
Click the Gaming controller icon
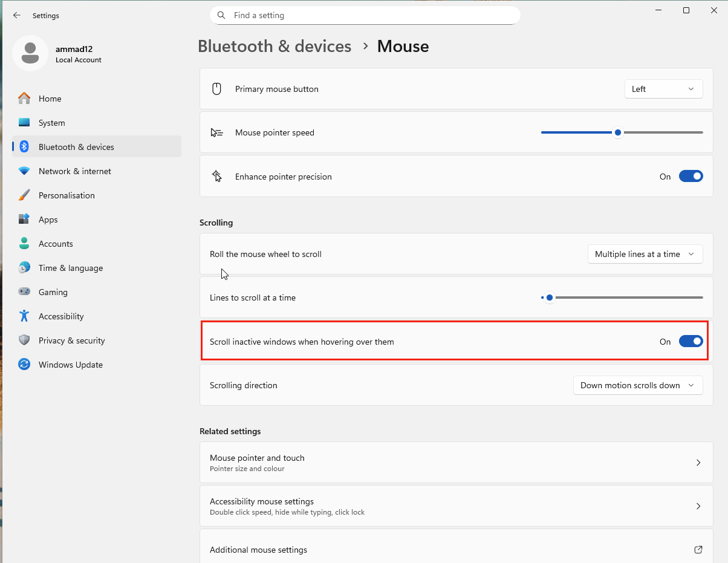[24, 292]
